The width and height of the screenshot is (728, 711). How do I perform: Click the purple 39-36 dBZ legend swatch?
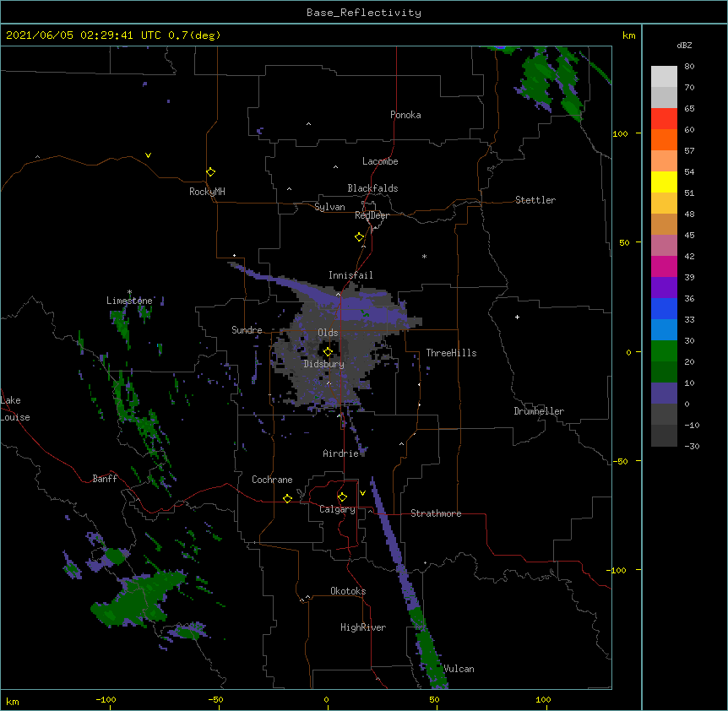[x=664, y=288]
